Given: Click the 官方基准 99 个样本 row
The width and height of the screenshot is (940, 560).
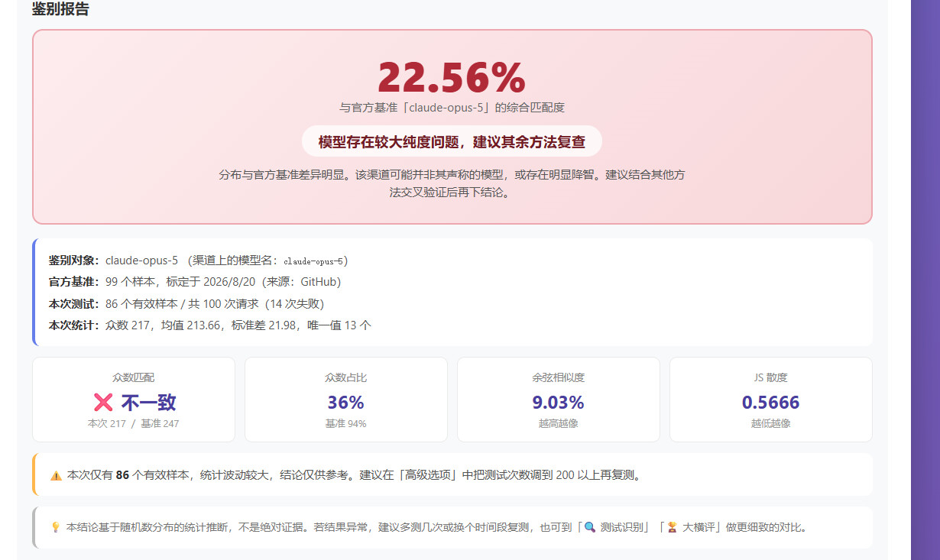Looking at the screenshot, I should 195,282.
